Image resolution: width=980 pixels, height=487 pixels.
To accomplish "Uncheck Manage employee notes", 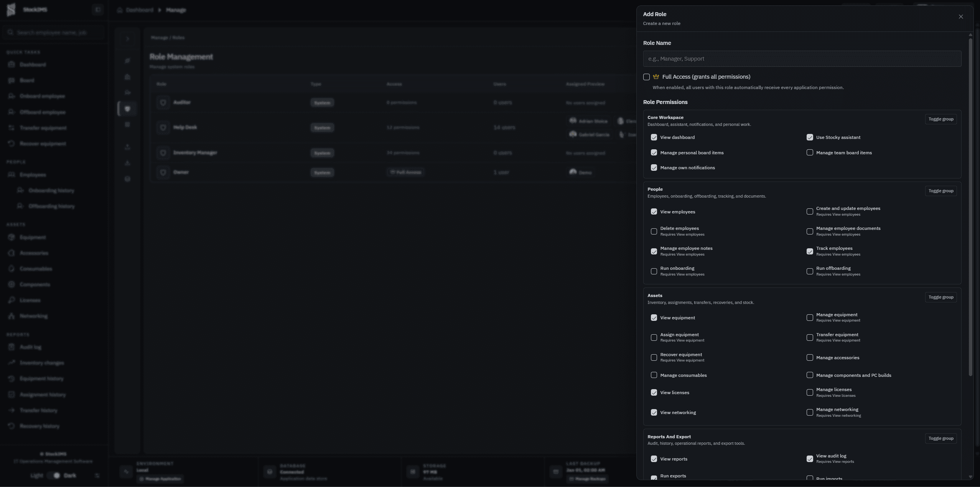I will 654,251.
